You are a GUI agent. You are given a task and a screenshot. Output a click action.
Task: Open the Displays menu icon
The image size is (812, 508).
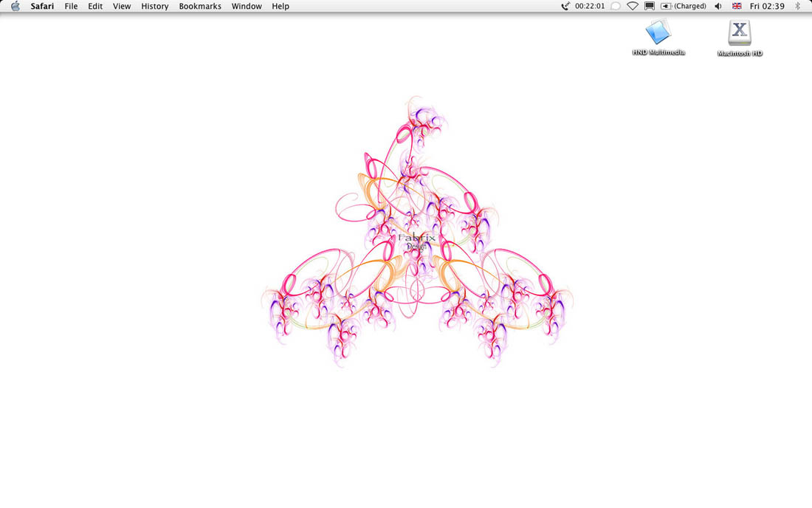click(650, 6)
